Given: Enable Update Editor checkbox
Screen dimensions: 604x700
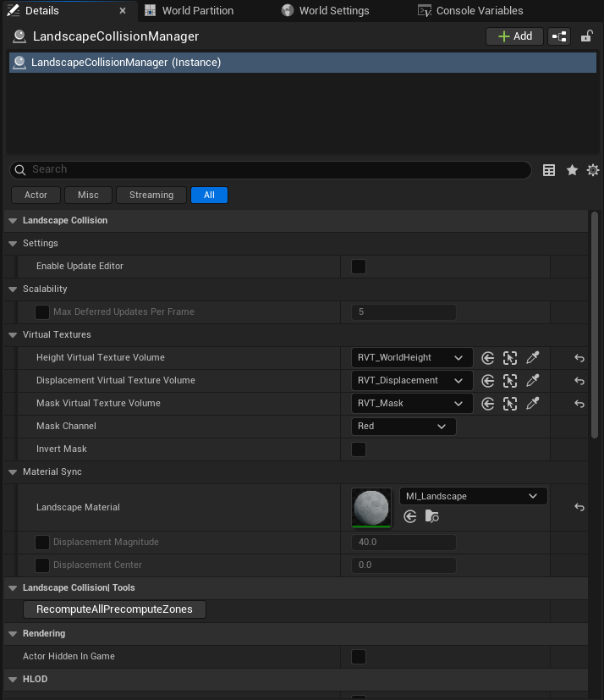Looking at the screenshot, I should pos(359,267).
